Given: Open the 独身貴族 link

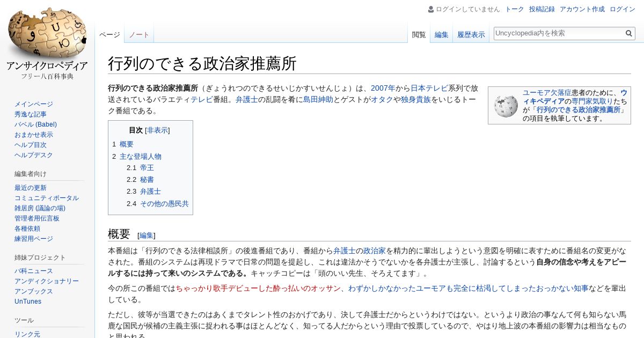Looking at the screenshot, I should 416,100.
